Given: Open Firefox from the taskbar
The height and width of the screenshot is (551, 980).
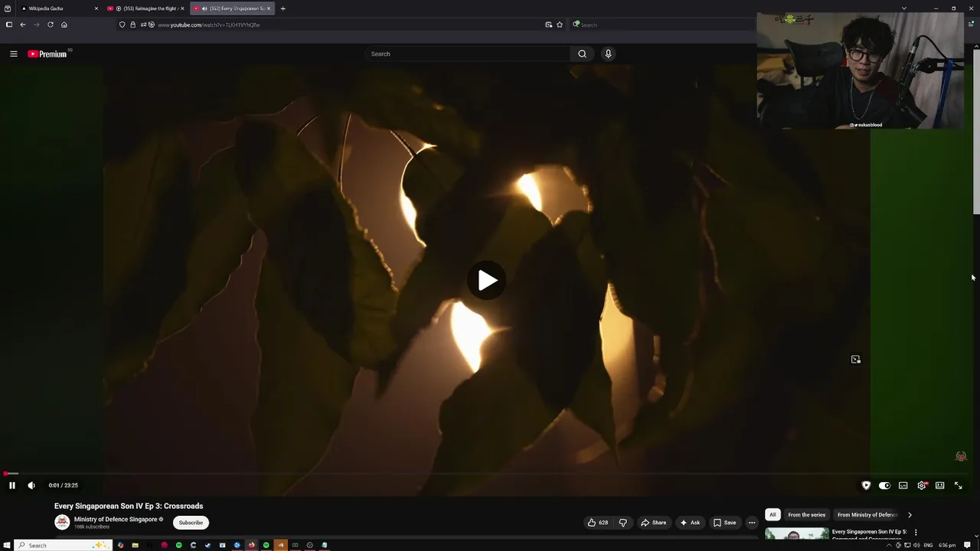Looking at the screenshot, I should pyautogui.click(x=252, y=545).
